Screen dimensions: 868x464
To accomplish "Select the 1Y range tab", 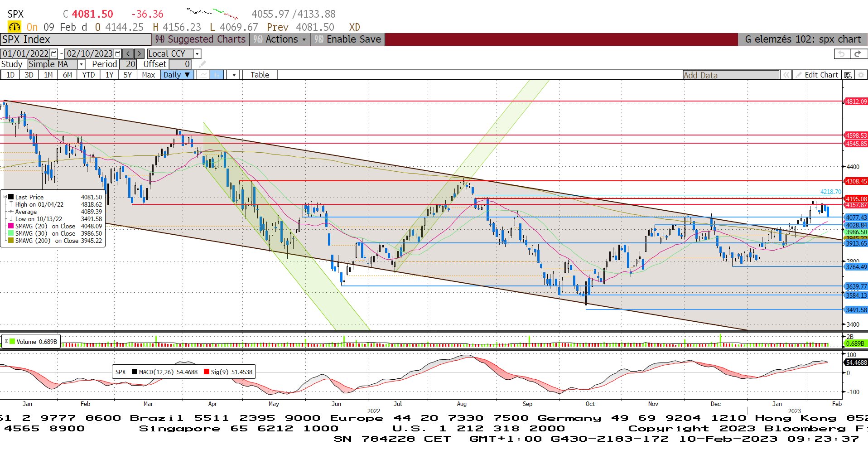I will [109, 75].
